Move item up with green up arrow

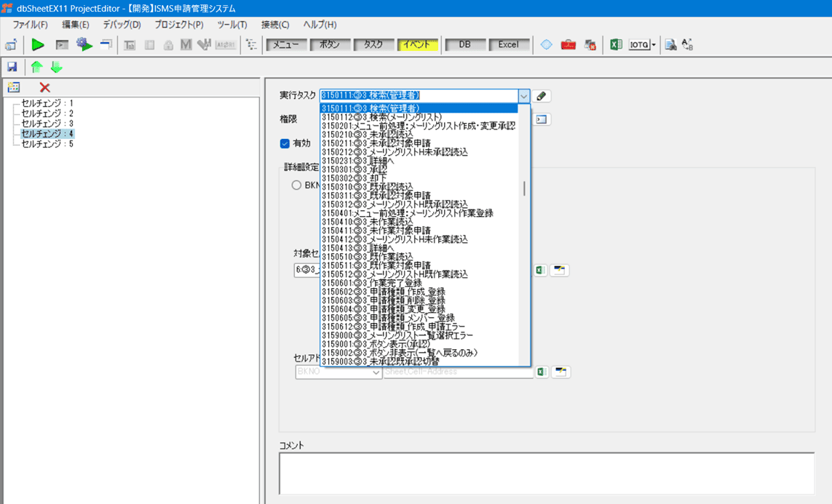[36, 67]
